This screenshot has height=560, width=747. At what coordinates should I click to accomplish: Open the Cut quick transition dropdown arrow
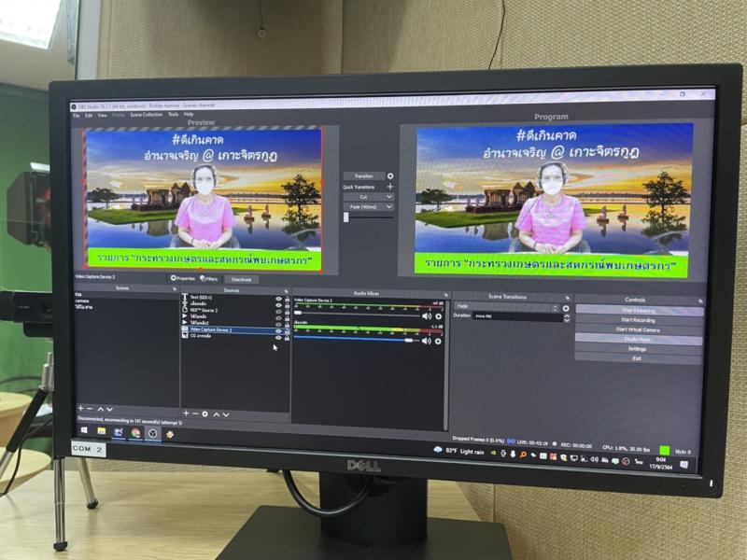(x=389, y=197)
